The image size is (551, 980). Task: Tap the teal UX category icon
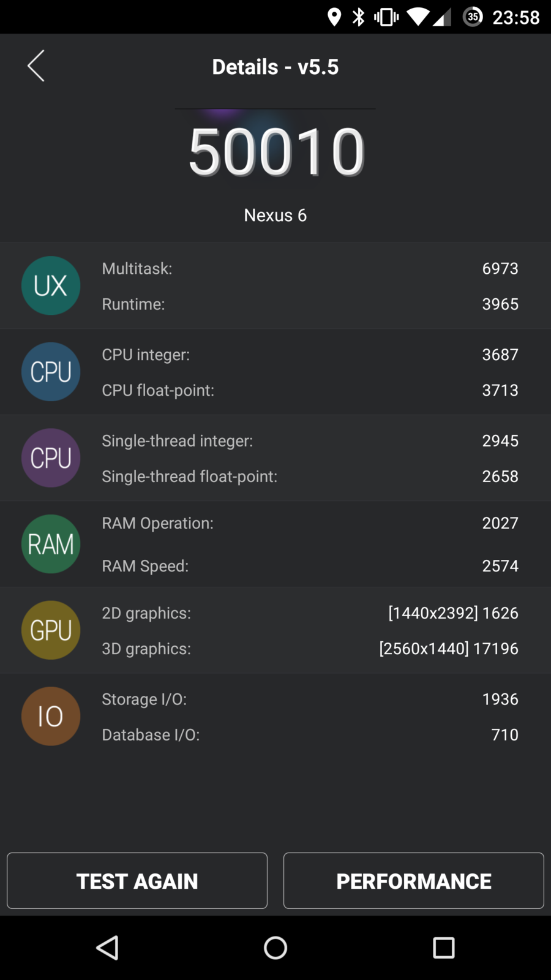51,286
